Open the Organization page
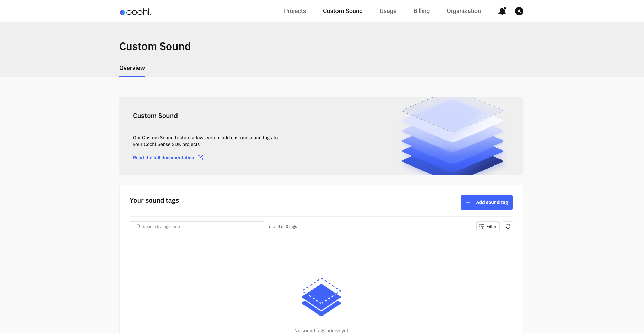The image size is (644, 333). 464,11
